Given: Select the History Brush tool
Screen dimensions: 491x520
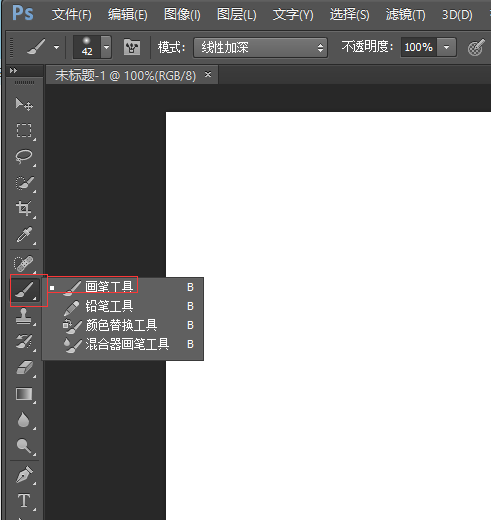Looking at the screenshot, I should click(x=24, y=342).
